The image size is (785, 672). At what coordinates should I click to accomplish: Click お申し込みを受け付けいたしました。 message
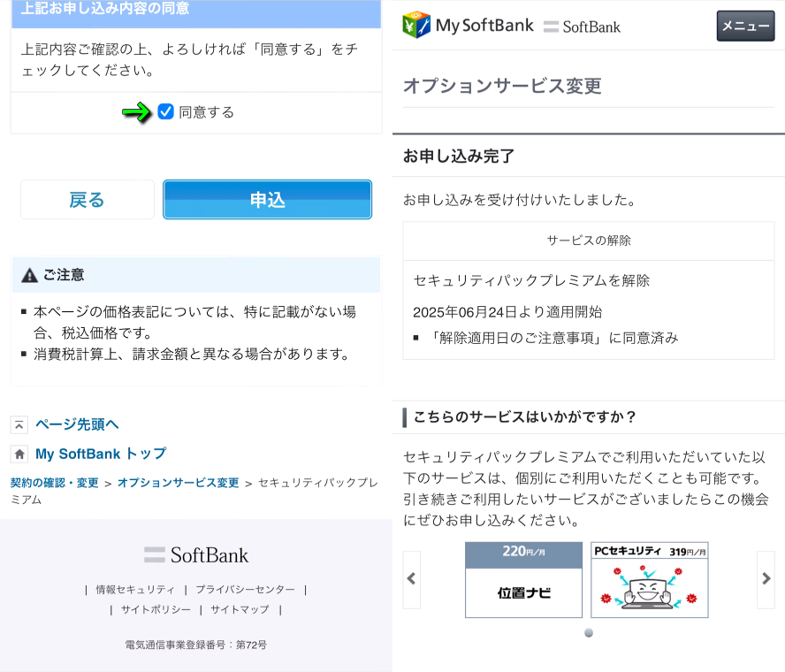click(521, 200)
